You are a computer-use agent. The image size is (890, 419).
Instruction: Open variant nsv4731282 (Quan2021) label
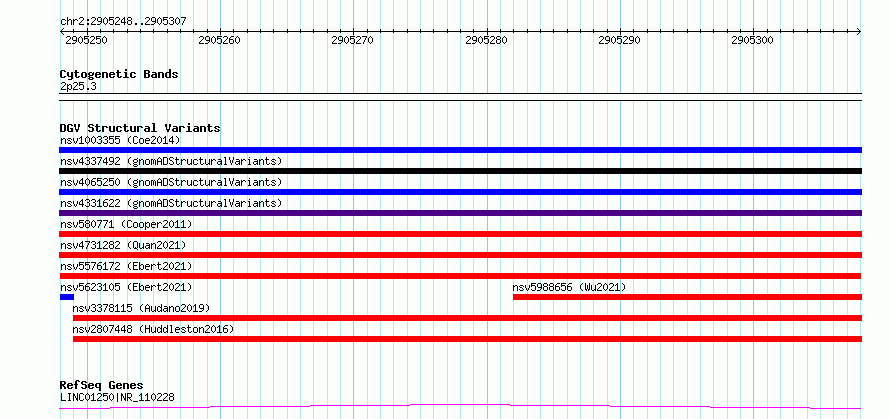123,245
